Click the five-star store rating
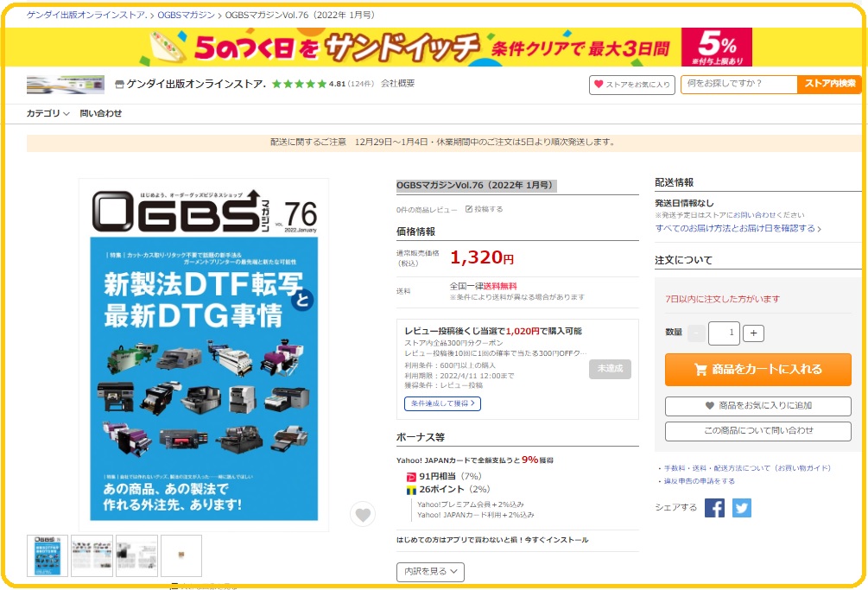 pyautogui.click(x=298, y=84)
